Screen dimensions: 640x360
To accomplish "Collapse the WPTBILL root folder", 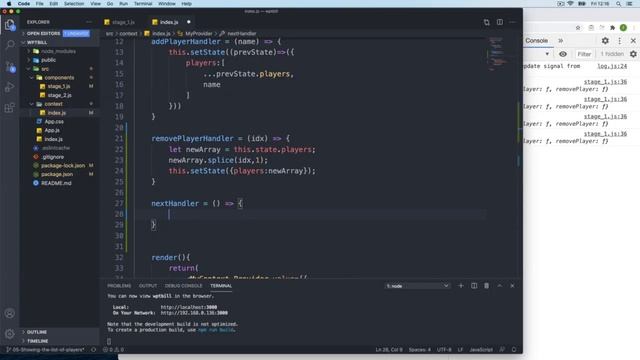I will 37,42.
